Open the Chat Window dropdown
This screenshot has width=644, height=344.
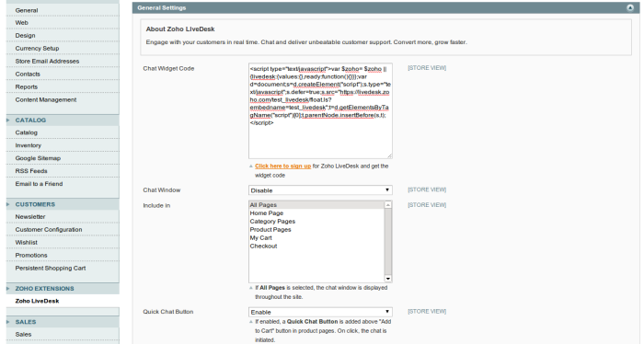320,190
